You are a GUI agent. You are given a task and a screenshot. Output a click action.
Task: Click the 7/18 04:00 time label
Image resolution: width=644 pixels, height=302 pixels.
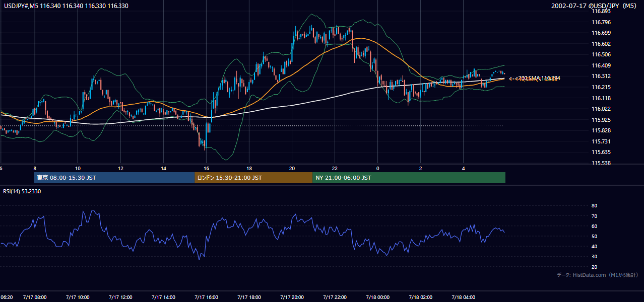point(463,297)
